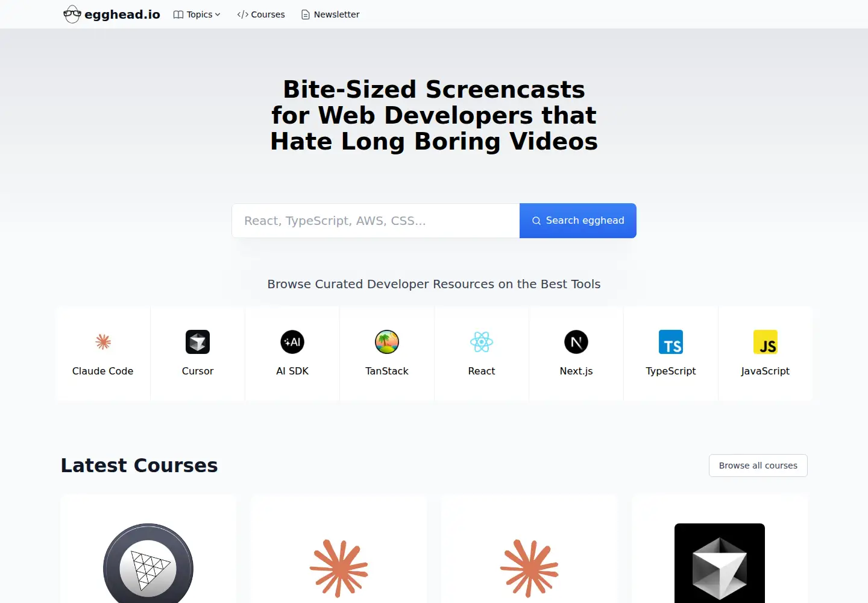Screen dimensions: 868x603
Task: Click the Bite-Sized Screencasts headline
Action: point(434,115)
